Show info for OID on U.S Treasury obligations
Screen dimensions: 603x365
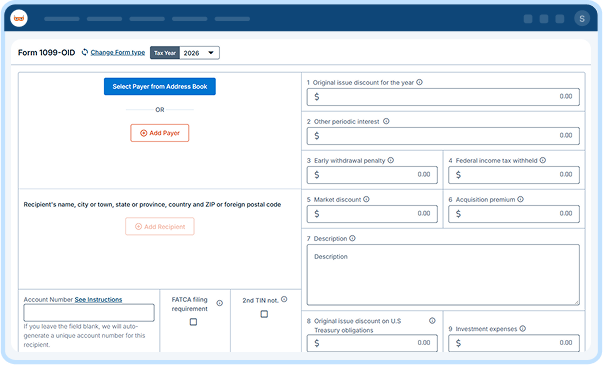[432, 320]
